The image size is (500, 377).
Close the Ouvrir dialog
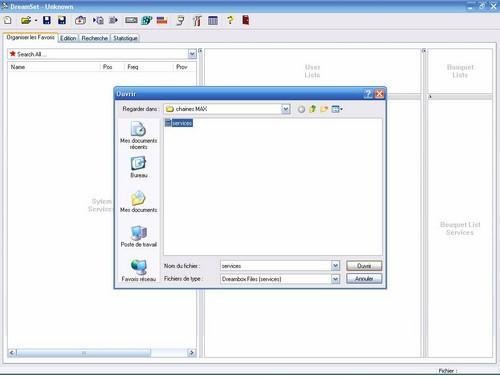click(379, 94)
